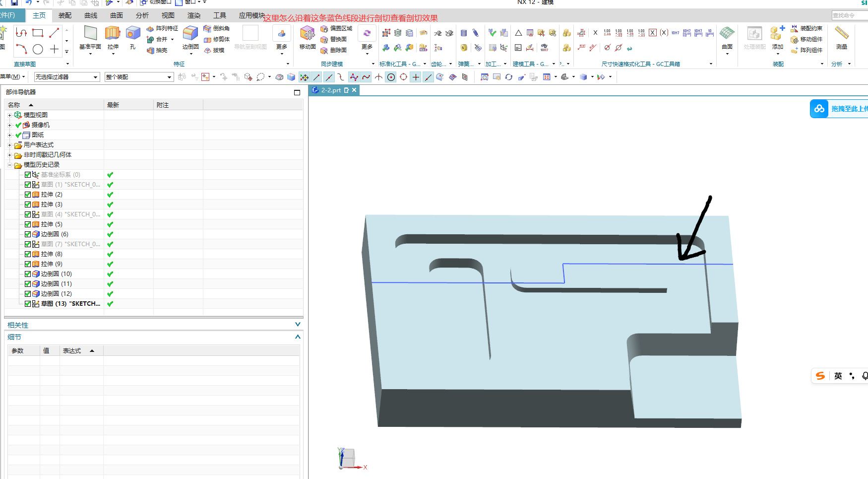The height and width of the screenshot is (479, 868).
Task: Open the 菜单(M) dropdown menu
Action: coord(12,76)
